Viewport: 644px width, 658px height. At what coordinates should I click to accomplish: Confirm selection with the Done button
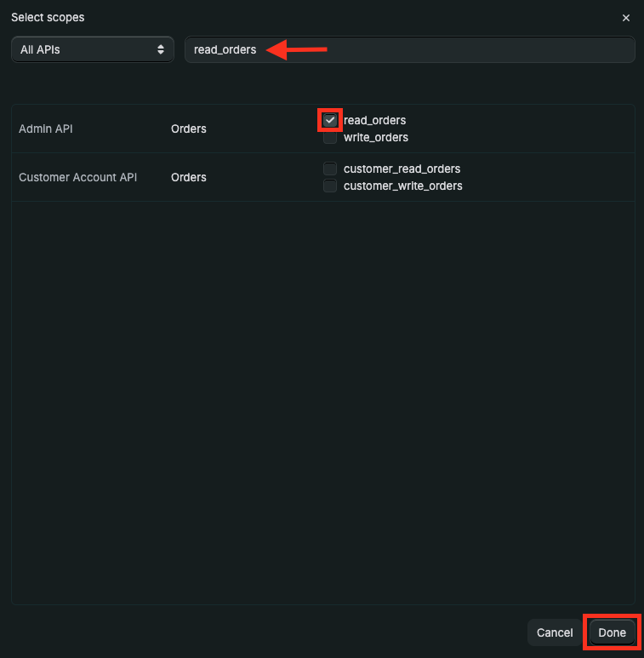(612, 632)
